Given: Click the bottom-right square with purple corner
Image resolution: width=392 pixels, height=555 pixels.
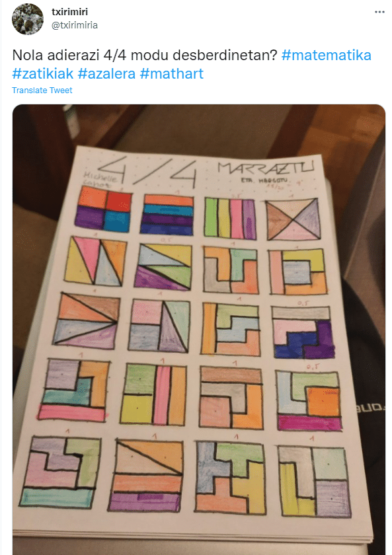Looking at the screenshot, I should click(x=315, y=482).
